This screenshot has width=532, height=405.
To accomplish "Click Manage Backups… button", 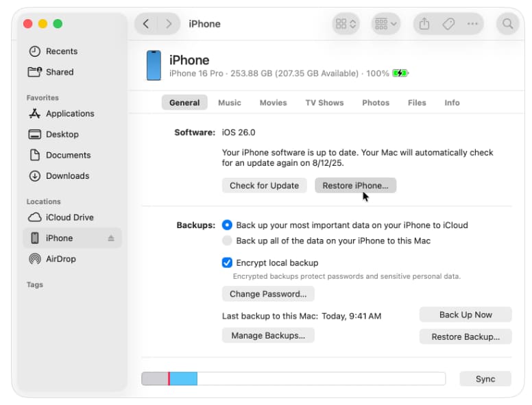I will pos(268,336).
